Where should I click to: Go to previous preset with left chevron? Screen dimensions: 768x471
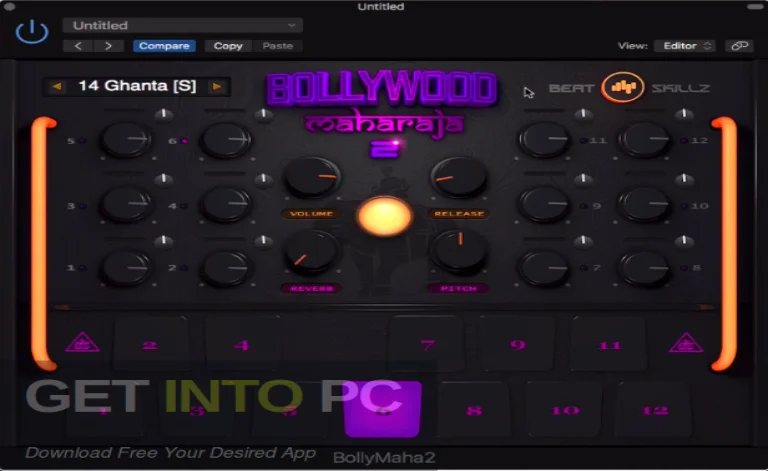point(78,46)
